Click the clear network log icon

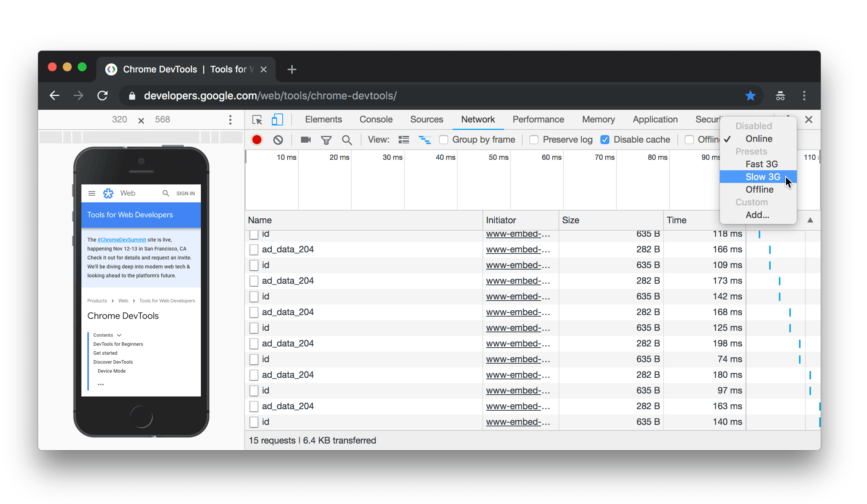277,139
